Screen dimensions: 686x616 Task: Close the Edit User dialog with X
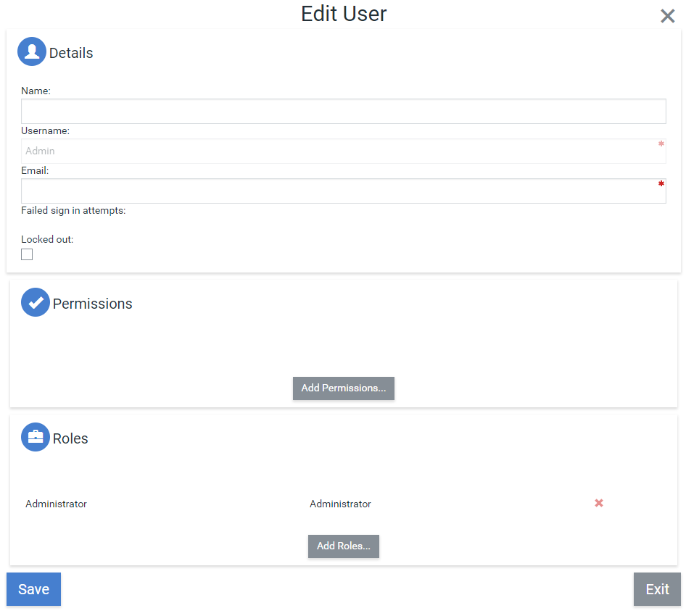tap(667, 16)
